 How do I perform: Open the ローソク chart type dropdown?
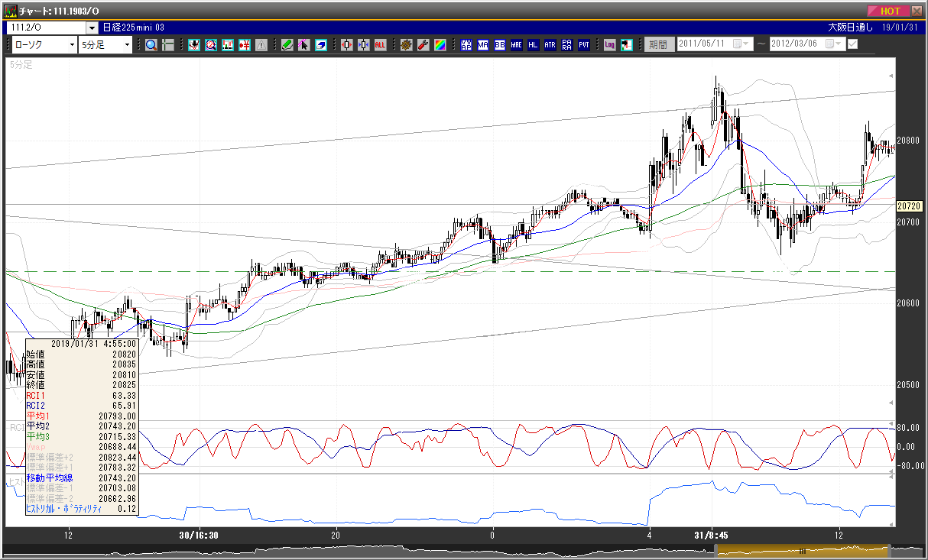[x=44, y=44]
